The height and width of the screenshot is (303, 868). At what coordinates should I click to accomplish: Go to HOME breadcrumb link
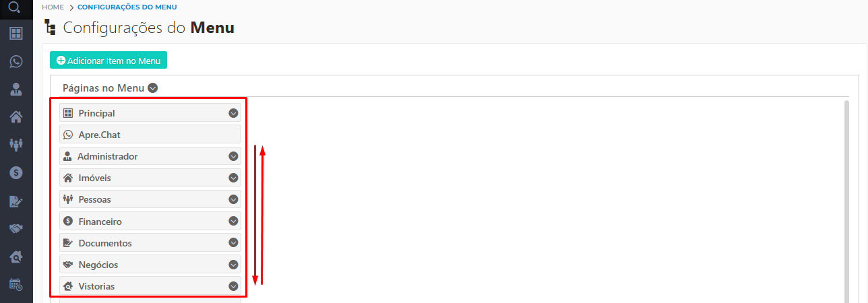point(53,7)
